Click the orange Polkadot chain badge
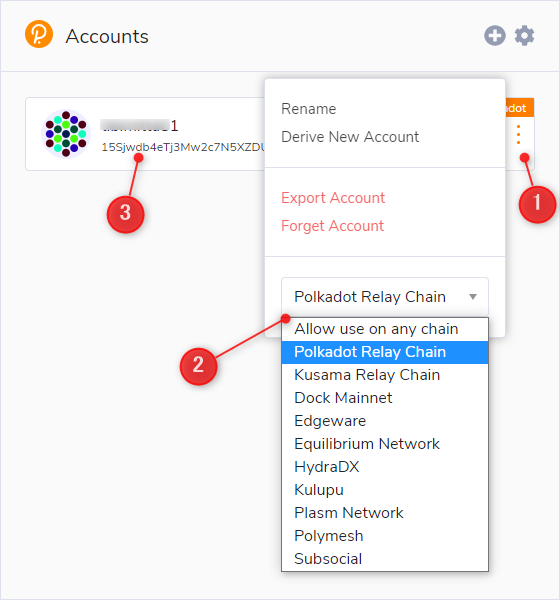 tap(519, 108)
